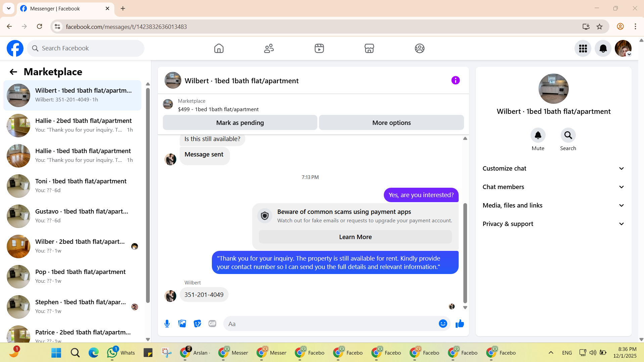Viewport: 644px width, 362px height.
Task: Expand Media, files and links section
Action: pyautogui.click(x=553, y=206)
